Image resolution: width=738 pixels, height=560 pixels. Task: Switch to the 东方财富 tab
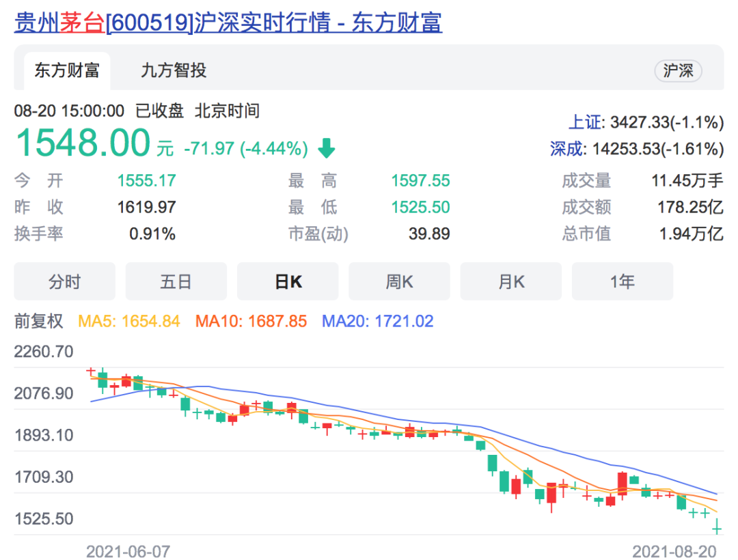point(67,70)
